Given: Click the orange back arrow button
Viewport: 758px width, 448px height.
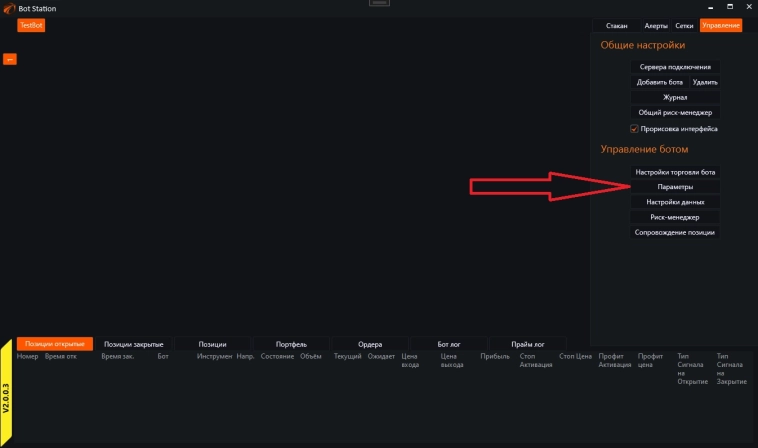Looking at the screenshot, I should [x=10, y=59].
